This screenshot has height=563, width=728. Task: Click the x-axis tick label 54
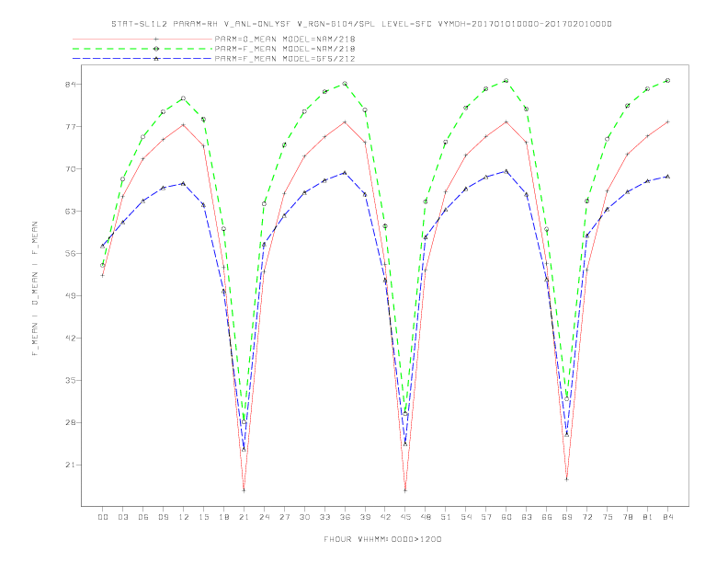466,517
